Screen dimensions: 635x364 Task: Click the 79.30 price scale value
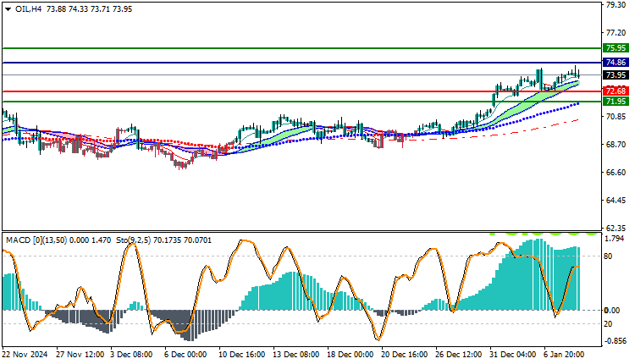pyautogui.click(x=616, y=5)
